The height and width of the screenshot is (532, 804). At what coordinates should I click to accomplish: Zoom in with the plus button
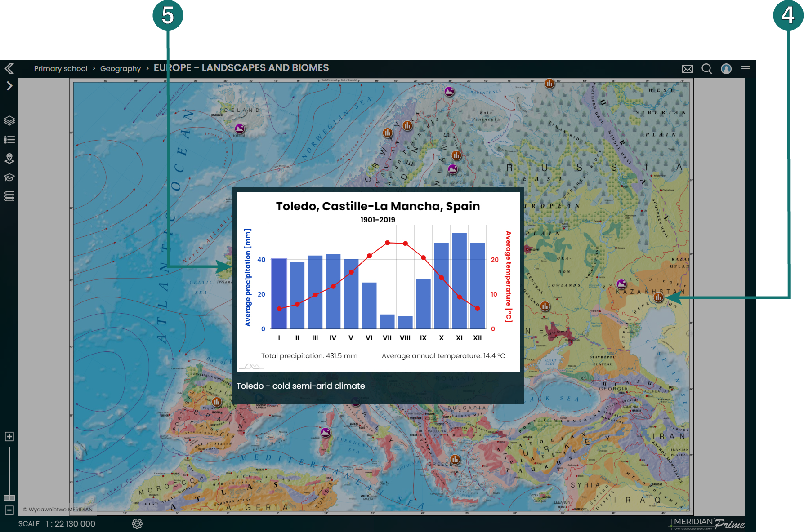click(9, 437)
